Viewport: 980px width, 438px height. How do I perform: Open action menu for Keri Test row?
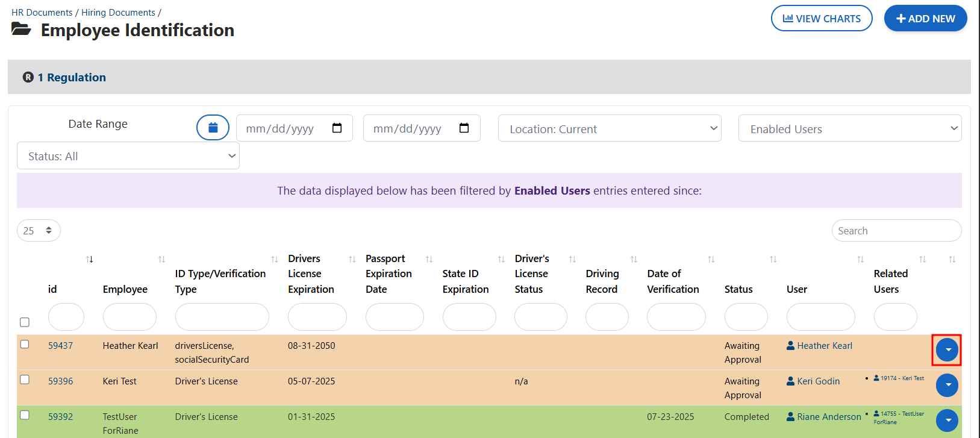pos(947,385)
